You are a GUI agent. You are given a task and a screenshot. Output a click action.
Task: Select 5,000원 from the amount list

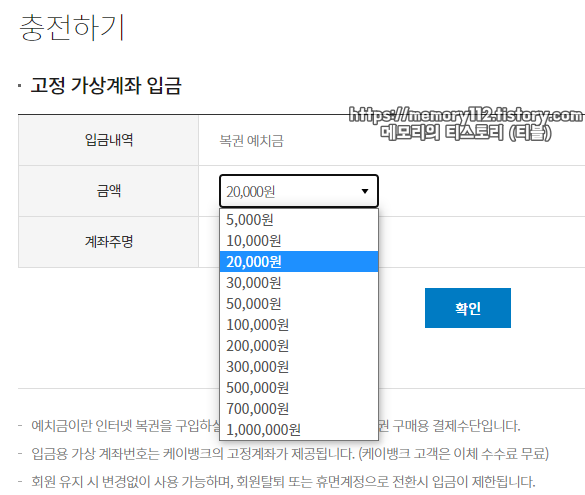[x=299, y=220]
